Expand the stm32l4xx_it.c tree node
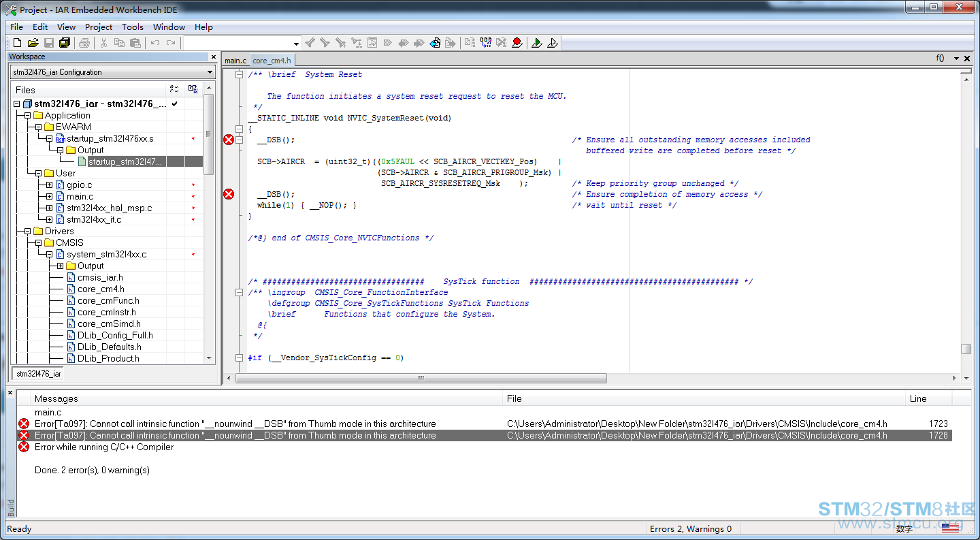 coord(49,219)
